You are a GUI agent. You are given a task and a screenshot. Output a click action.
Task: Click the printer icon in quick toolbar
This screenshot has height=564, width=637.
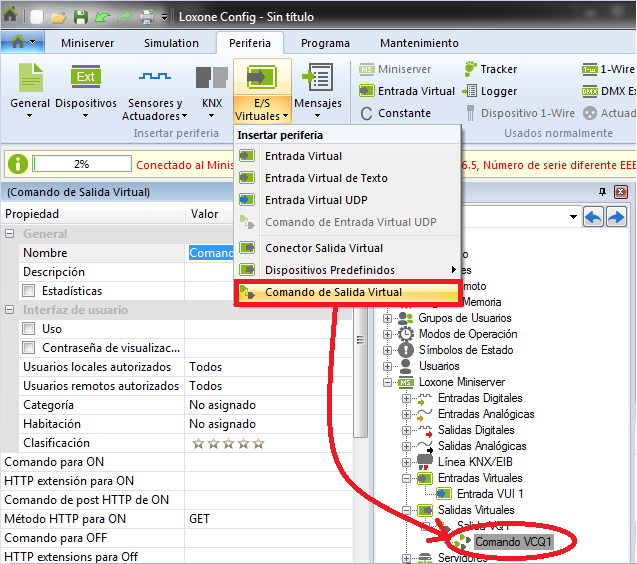click(x=147, y=17)
